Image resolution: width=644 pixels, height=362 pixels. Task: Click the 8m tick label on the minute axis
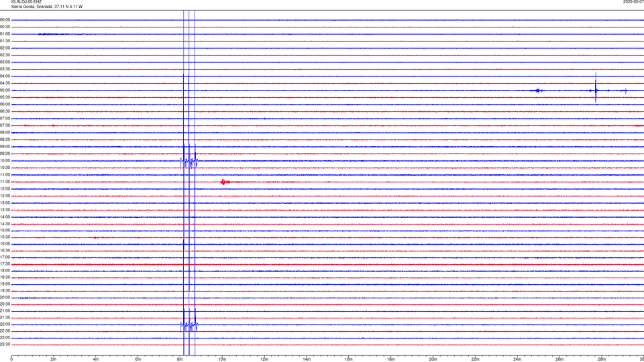pyautogui.click(x=180, y=359)
